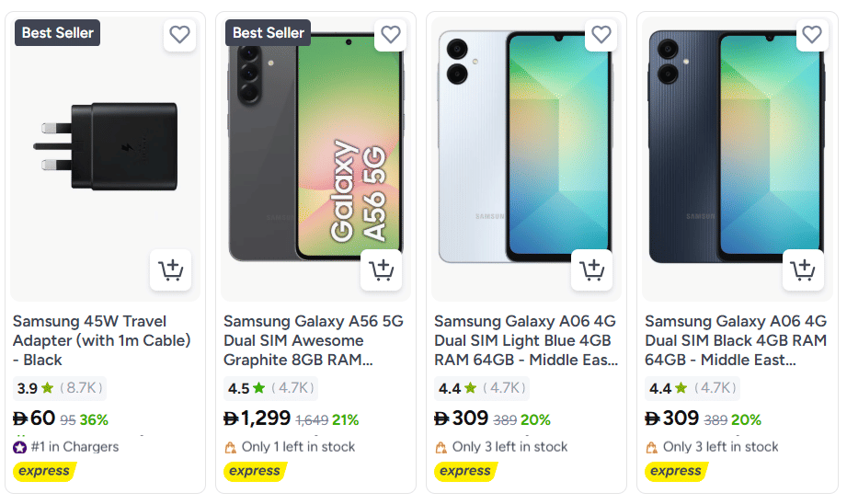Open Galaxy A06 Light Blue product title
This screenshot has width=847, height=504.
coord(524,340)
